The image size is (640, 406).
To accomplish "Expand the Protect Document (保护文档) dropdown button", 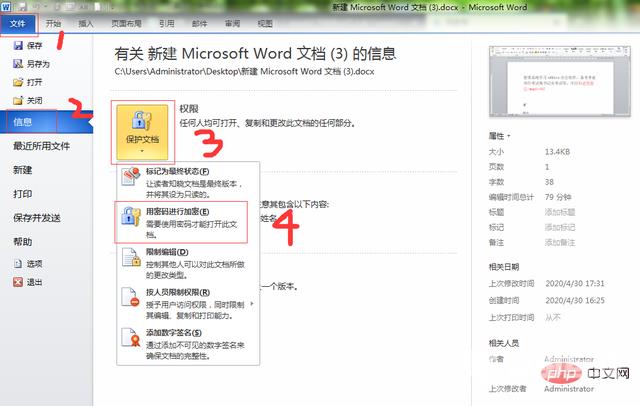I will coord(142,132).
